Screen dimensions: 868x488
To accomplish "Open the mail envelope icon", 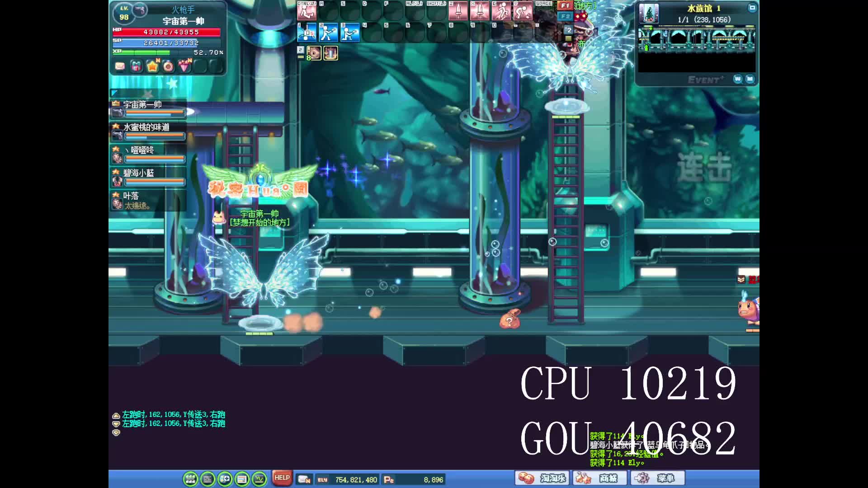I will pos(120,66).
